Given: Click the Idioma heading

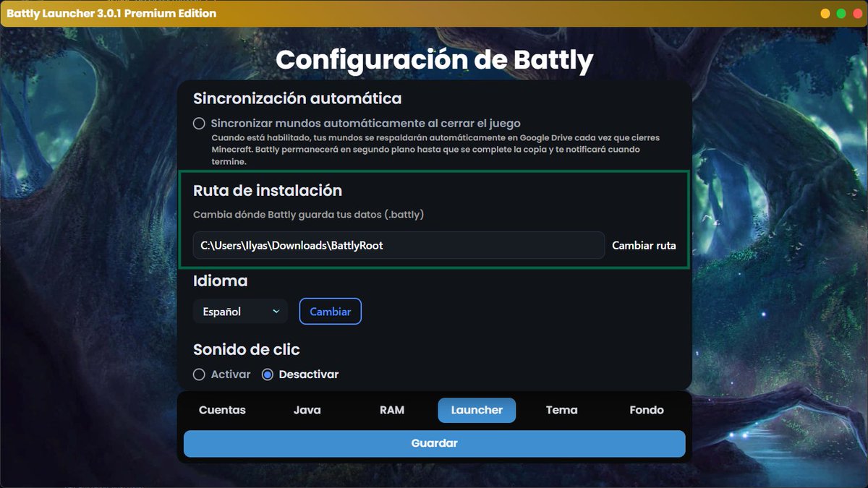Looking at the screenshot, I should [x=221, y=281].
